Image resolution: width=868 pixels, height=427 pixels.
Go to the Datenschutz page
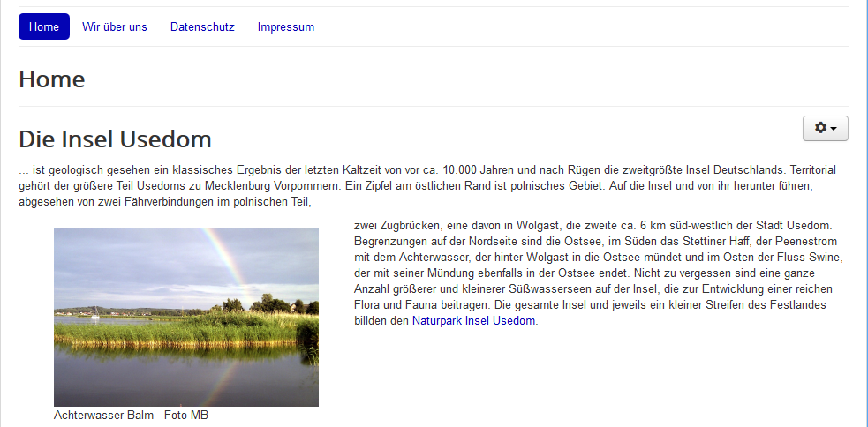pyautogui.click(x=202, y=26)
